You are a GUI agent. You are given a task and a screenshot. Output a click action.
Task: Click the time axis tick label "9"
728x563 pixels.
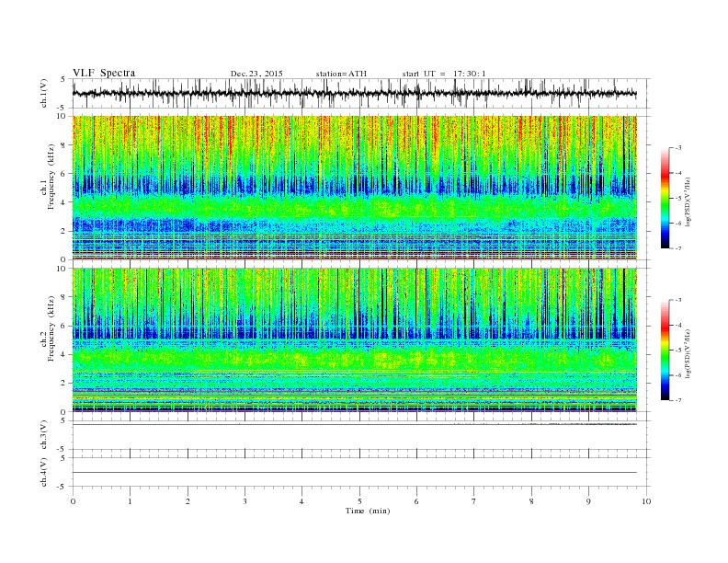588,501
